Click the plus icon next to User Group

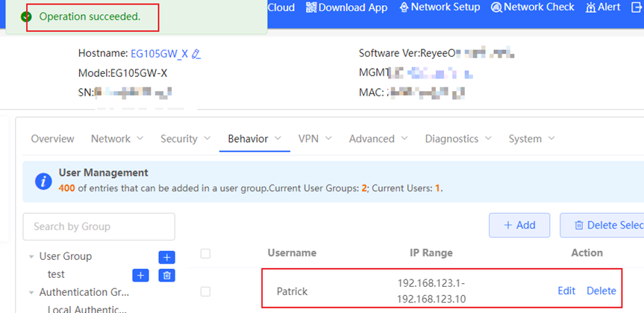pyautogui.click(x=166, y=258)
